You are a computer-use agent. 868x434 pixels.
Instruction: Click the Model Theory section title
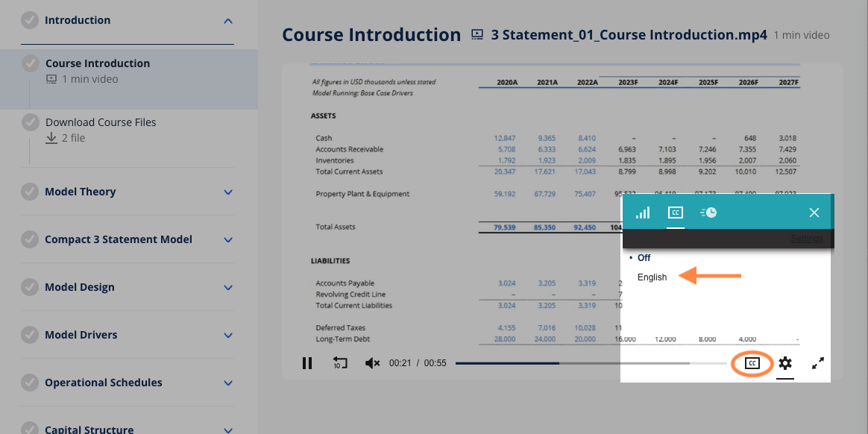(81, 192)
